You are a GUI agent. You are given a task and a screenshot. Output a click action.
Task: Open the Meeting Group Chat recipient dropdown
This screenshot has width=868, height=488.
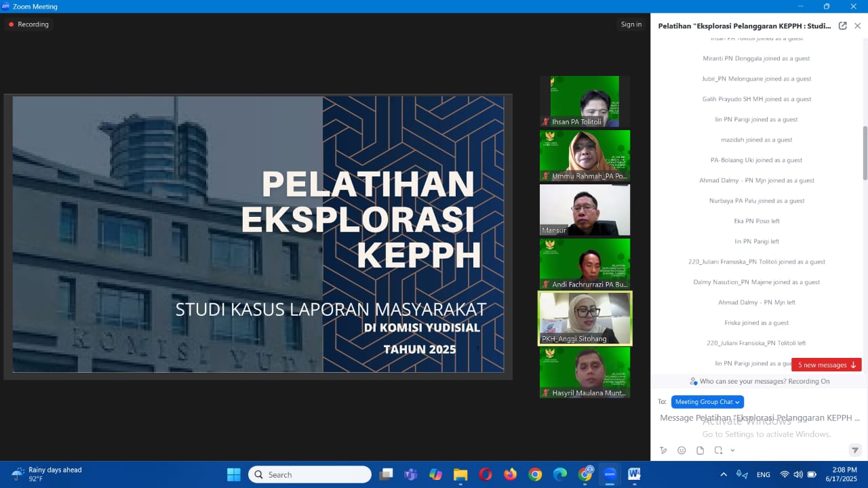point(707,401)
